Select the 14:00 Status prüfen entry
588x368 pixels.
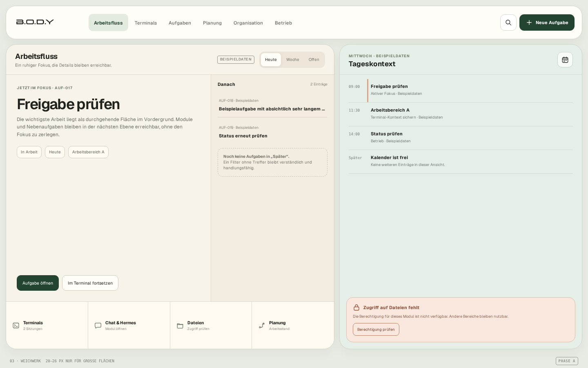click(461, 138)
